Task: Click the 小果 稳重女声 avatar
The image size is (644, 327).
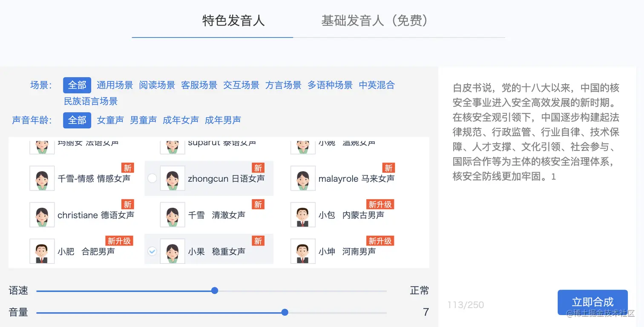Action: click(172, 251)
